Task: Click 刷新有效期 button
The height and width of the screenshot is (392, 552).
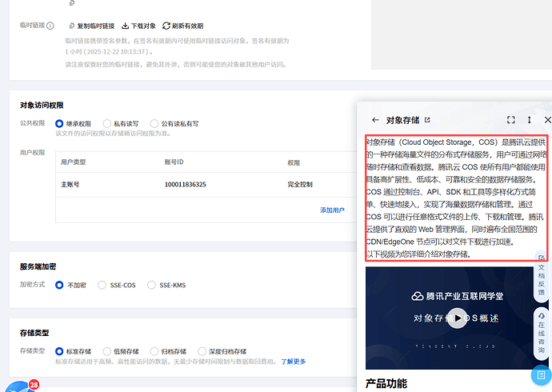Action: coord(187,26)
